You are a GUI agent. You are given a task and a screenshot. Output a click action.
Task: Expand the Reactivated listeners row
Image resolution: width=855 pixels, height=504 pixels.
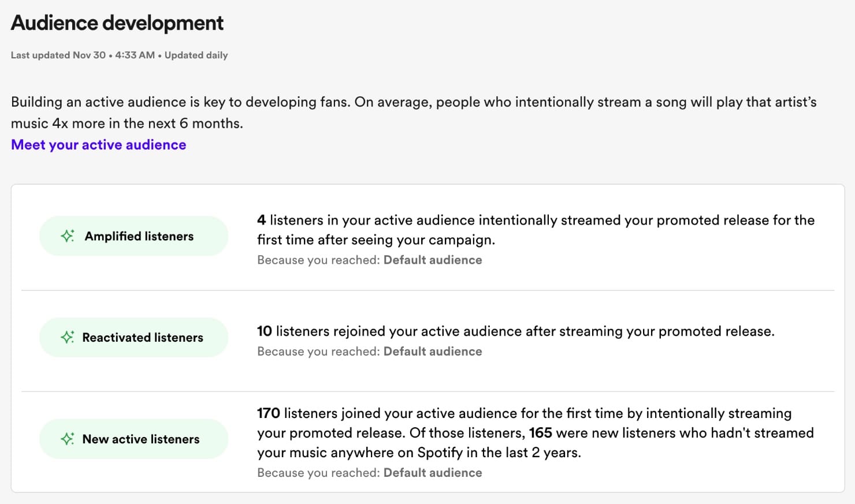point(428,339)
